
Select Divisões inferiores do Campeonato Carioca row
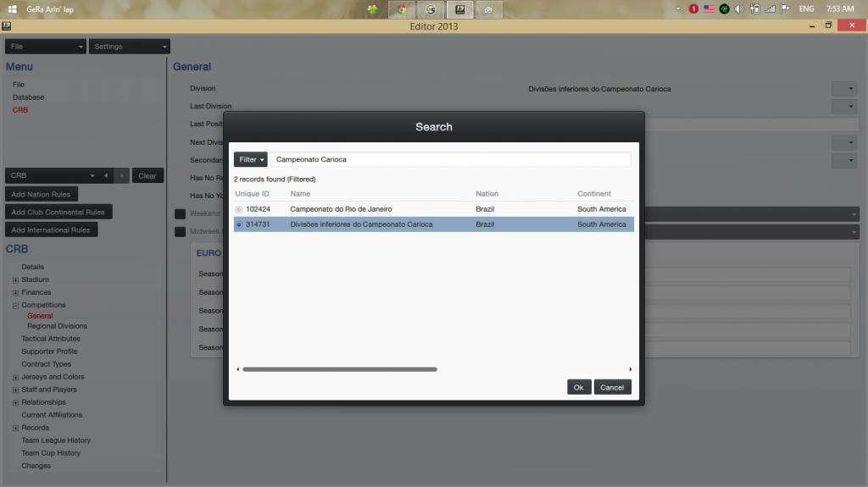(x=433, y=224)
